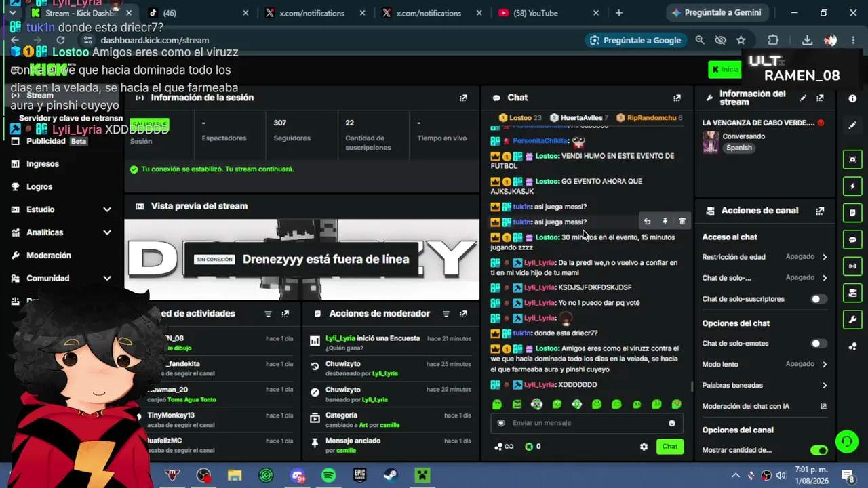
Task: Click the chat bubble icon in right rail
Action: click(x=852, y=239)
